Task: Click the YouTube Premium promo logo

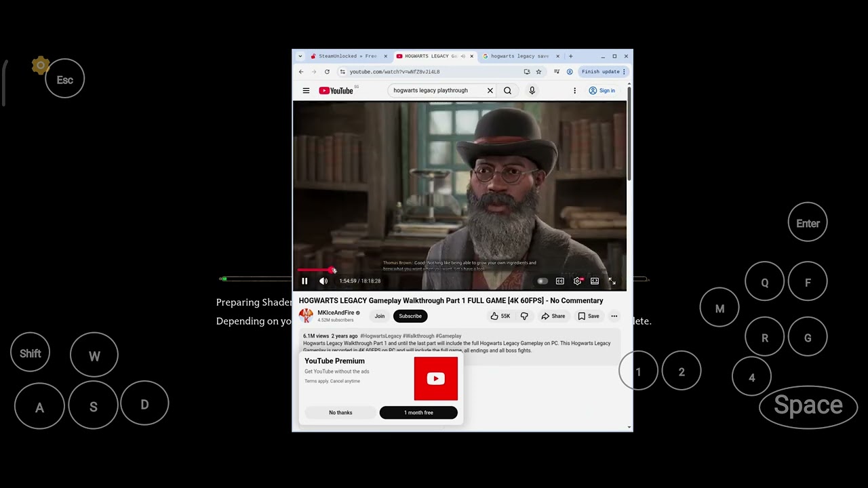Action: pyautogui.click(x=436, y=379)
